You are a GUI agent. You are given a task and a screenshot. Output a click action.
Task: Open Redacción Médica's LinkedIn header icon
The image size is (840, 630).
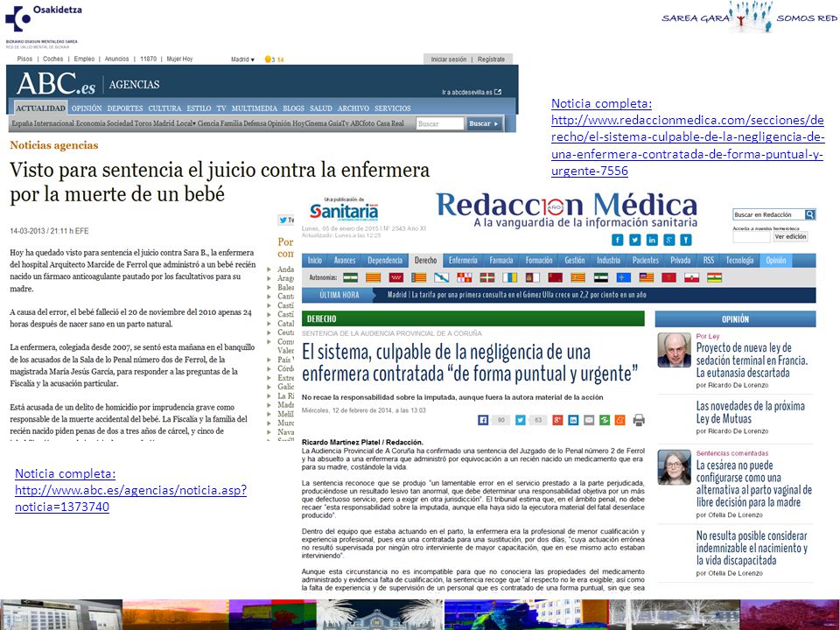[x=651, y=240]
